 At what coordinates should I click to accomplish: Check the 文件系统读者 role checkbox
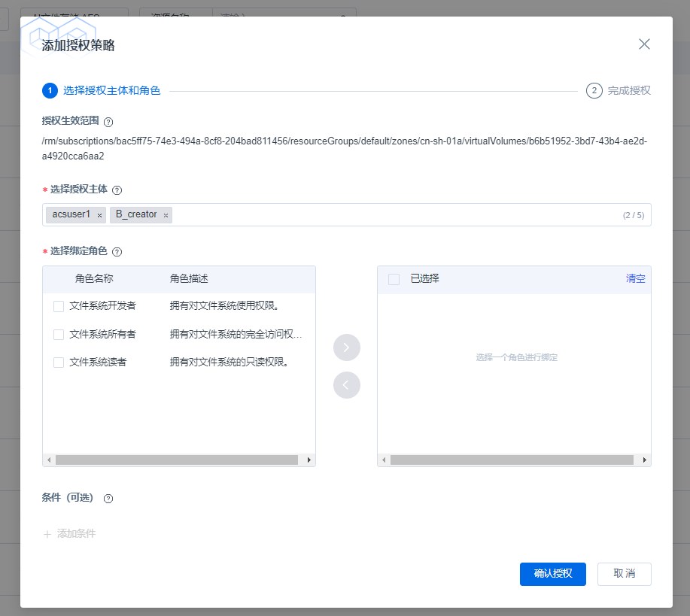pyautogui.click(x=59, y=363)
